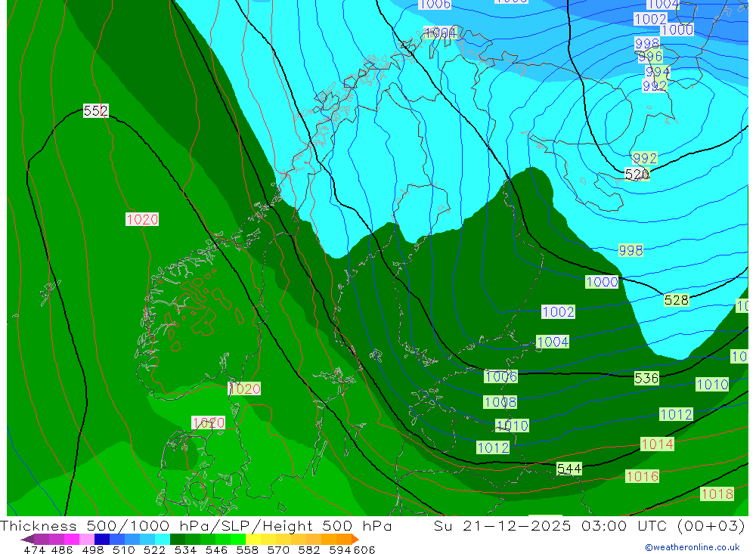Image resolution: width=756 pixels, height=554 pixels.
Task: Click the 528 height contour label
Action: (x=676, y=300)
